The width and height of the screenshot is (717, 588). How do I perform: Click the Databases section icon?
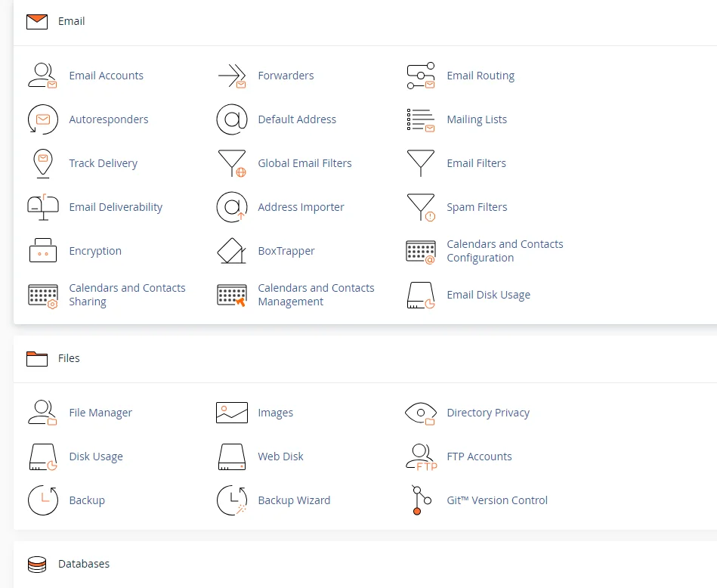[36, 564]
